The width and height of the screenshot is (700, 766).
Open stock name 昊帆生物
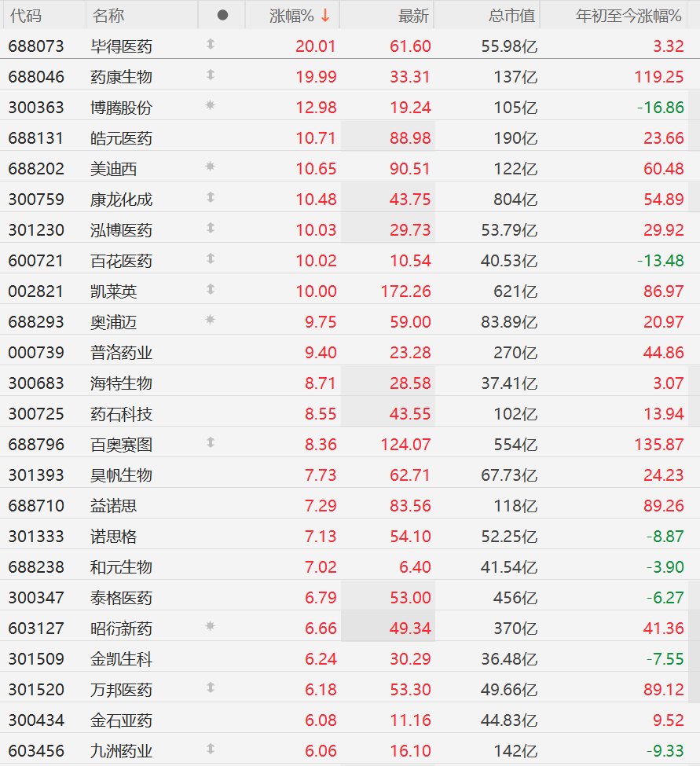pyautogui.click(x=121, y=475)
